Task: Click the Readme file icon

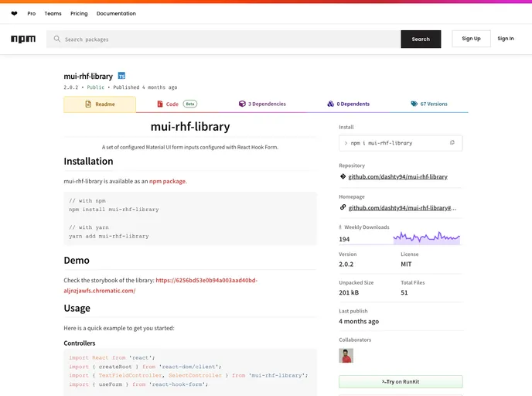Action: pos(88,104)
